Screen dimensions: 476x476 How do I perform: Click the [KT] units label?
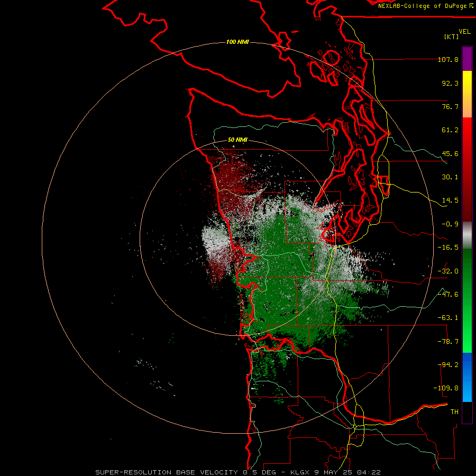tap(452, 36)
